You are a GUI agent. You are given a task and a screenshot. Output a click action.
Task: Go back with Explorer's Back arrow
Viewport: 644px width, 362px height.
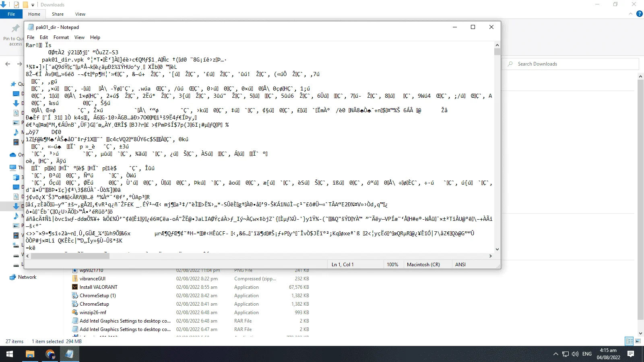pos(8,64)
